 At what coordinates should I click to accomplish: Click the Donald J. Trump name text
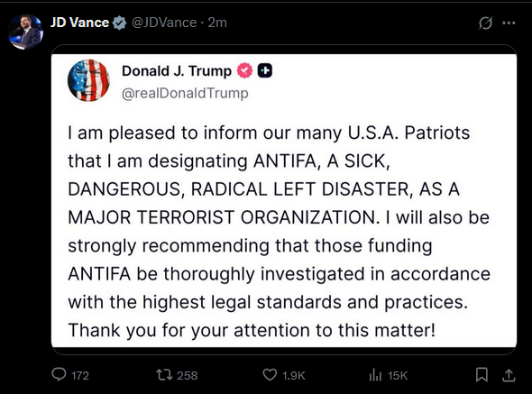[177, 71]
